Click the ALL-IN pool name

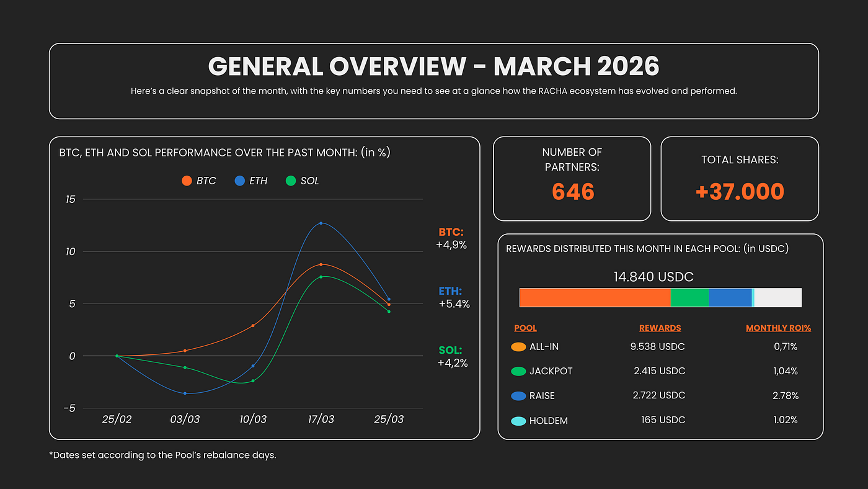(544, 347)
